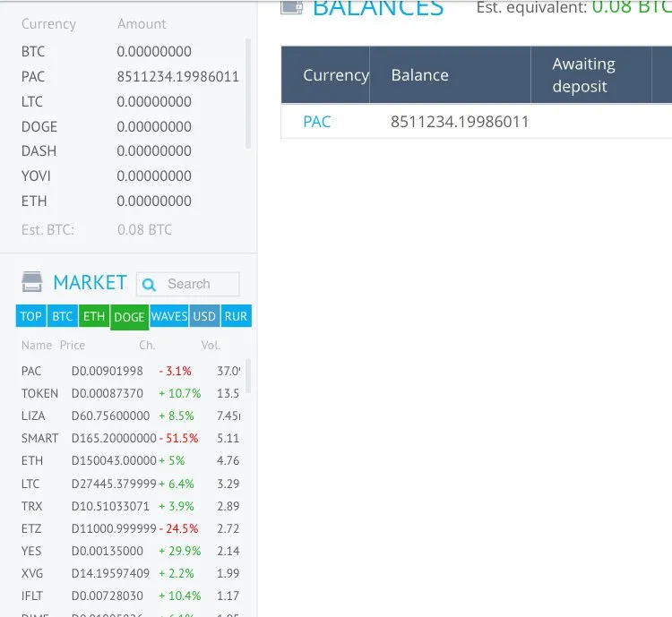Switch to the TOP market tab
This screenshot has width=672, height=617.
click(30, 316)
